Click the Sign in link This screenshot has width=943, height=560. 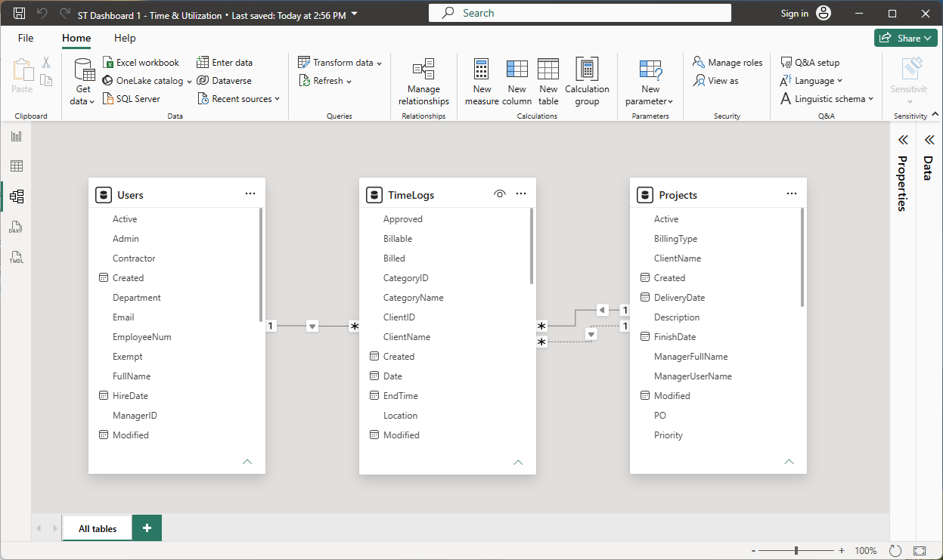coord(794,14)
